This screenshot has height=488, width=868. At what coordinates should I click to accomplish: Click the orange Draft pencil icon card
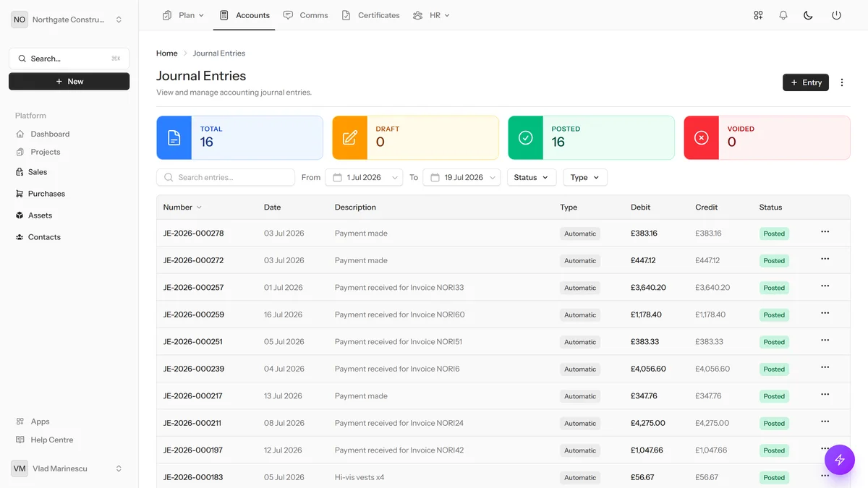(350, 137)
